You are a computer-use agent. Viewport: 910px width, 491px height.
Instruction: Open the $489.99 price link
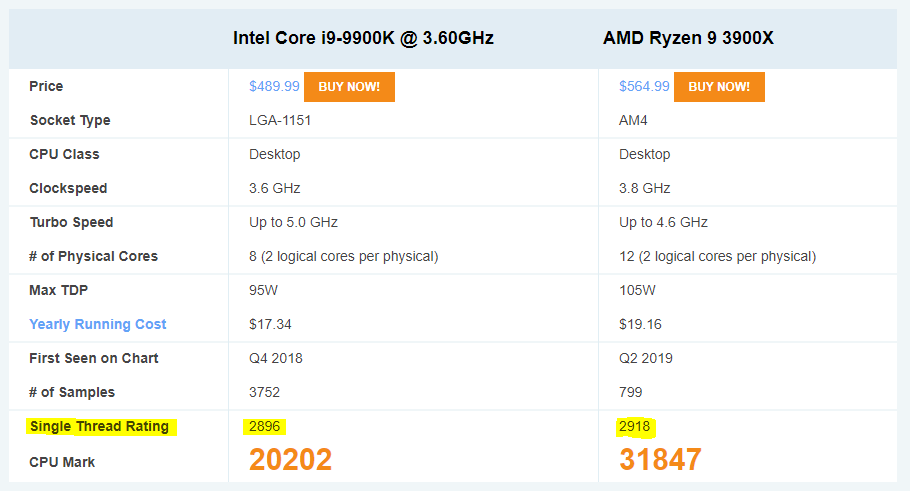tap(275, 86)
